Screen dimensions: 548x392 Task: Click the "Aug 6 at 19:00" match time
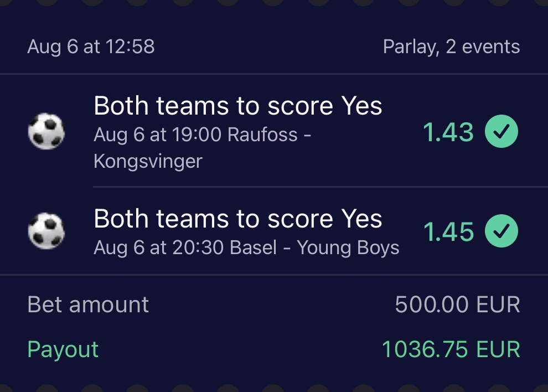click(157, 135)
